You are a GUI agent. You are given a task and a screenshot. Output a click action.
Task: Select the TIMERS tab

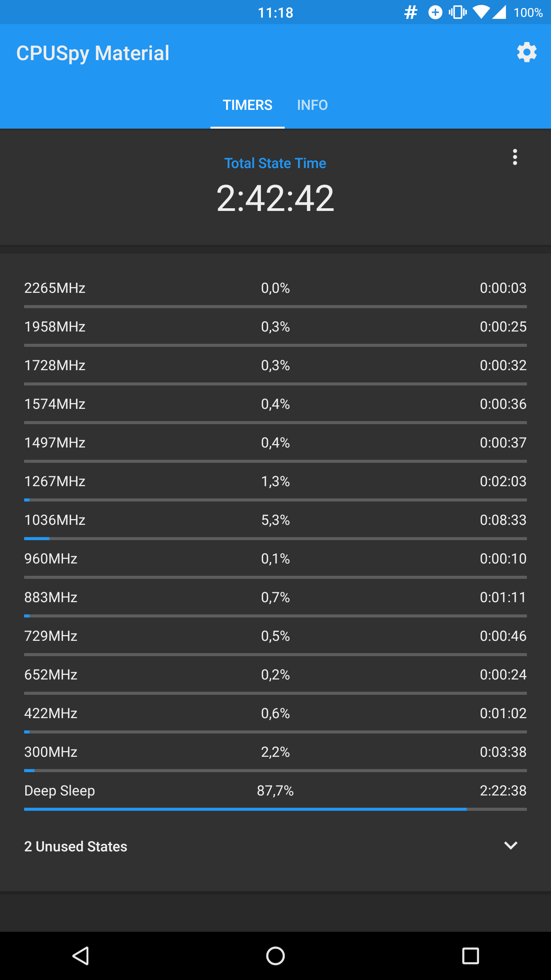(x=248, y=105)
